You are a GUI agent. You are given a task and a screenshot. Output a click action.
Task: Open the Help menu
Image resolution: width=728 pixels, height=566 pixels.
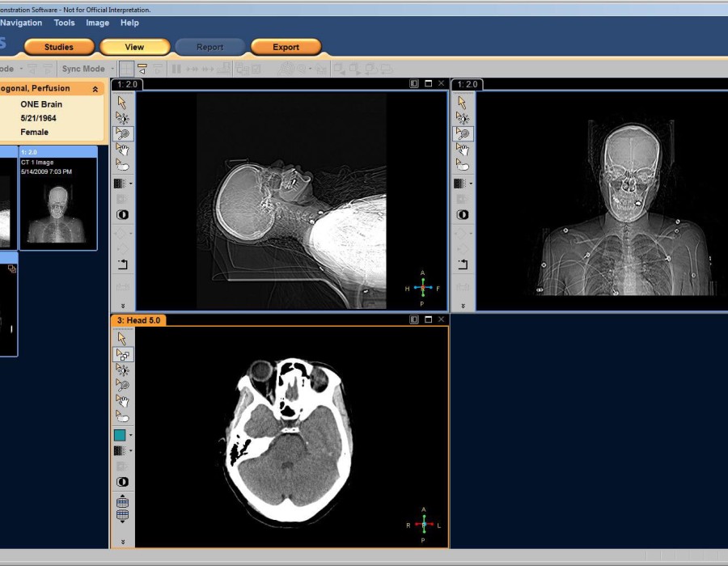pos(129,23)
